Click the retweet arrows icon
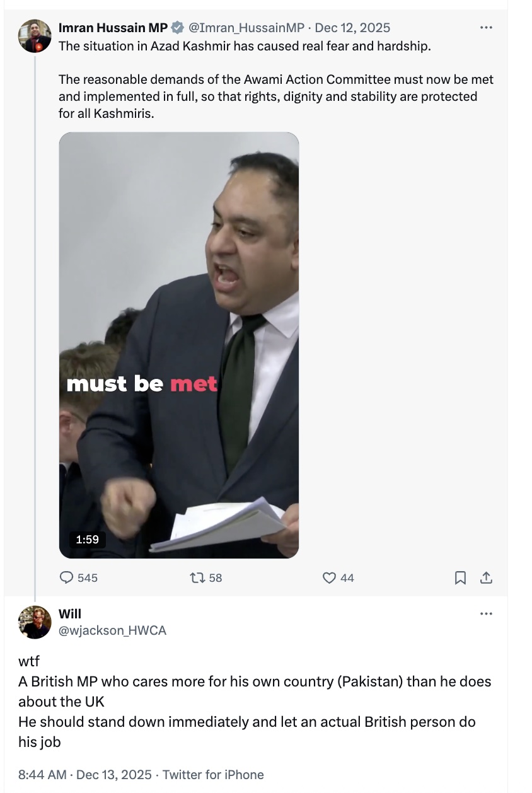This screenshot has height=793, width=532. [197, 577]
